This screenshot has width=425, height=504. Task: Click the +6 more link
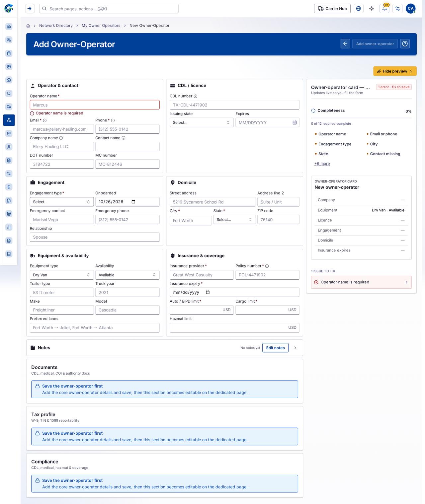[322, 164]
